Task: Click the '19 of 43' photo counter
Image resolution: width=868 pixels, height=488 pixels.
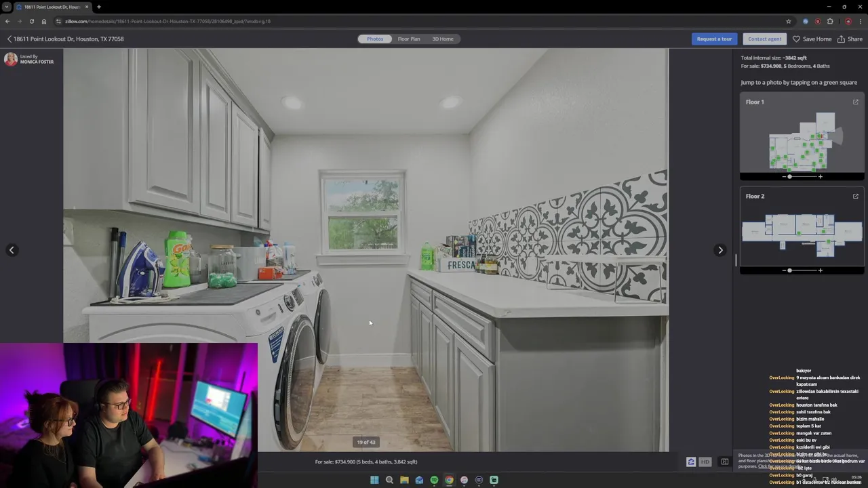Action: (366, 442)
